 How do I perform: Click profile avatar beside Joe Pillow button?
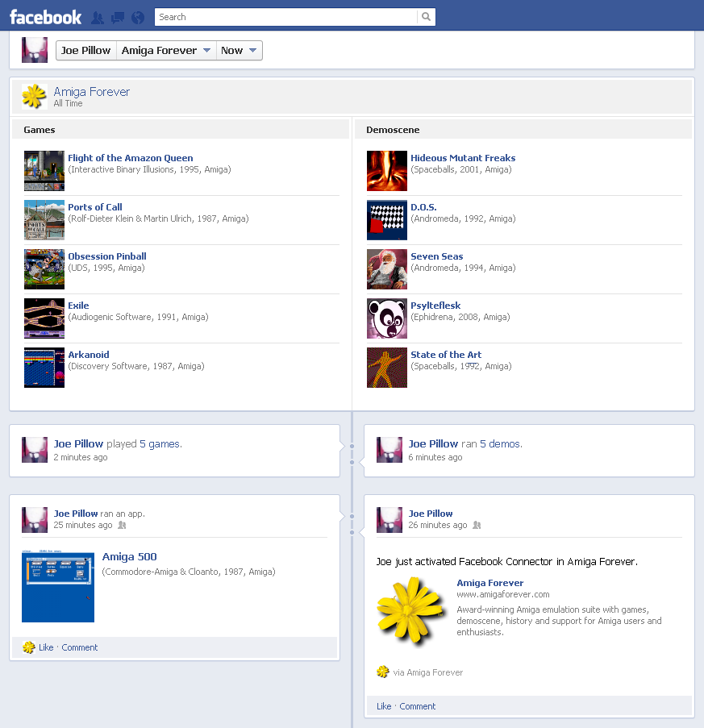click(x=35, y=50)
